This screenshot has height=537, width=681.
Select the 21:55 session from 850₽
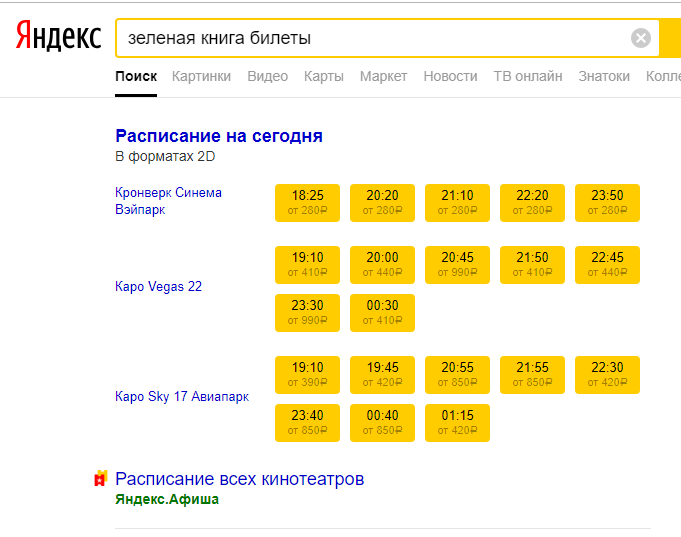point(532,375)
